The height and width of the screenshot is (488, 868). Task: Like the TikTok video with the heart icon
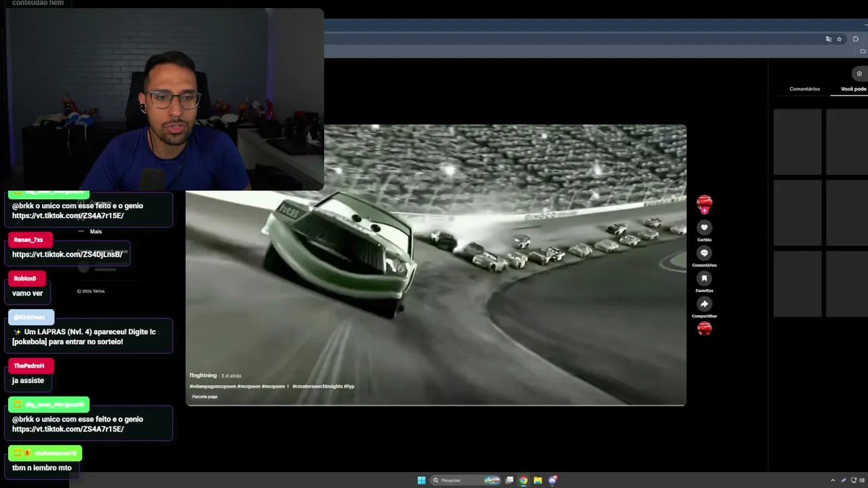pos(704,228)
